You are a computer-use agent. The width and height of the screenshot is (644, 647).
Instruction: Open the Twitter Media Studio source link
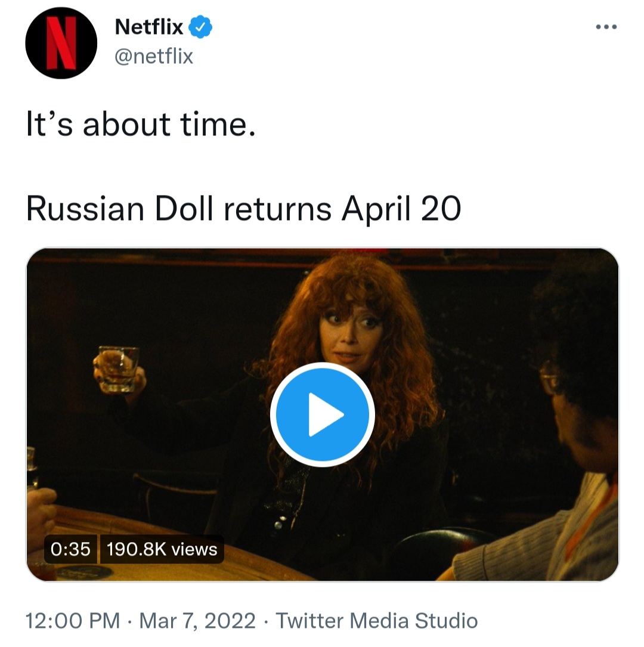click(377, 621)
